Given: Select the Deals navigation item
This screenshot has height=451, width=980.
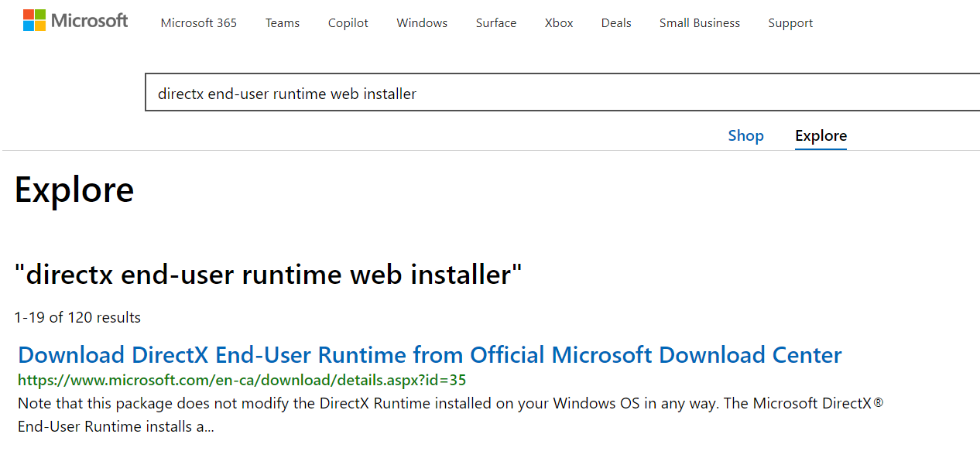Looking at the screenshot, I should 616,23.
